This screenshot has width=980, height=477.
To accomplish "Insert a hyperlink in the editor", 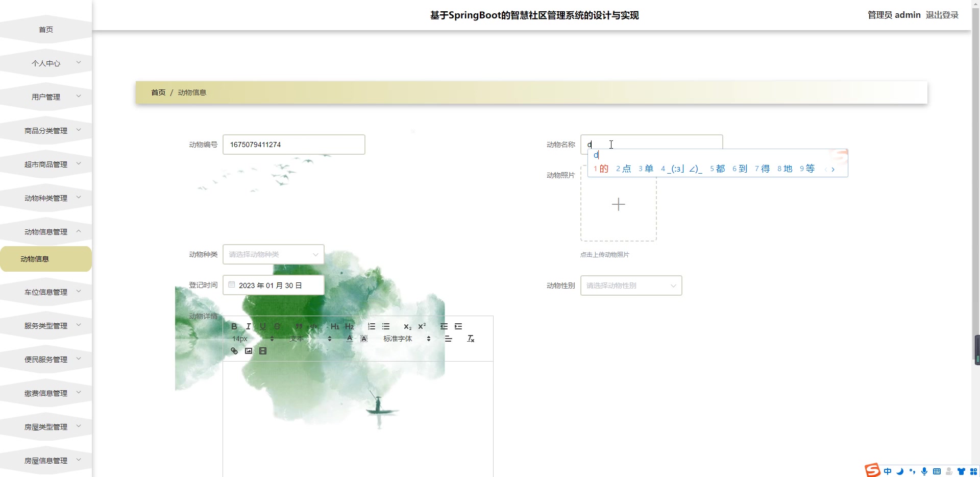I will [x=234, y=351].
